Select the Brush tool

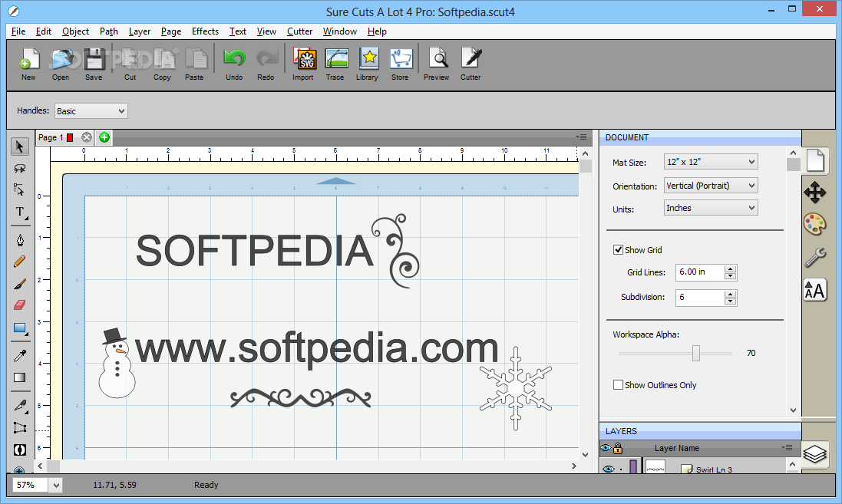[x=19, y=283]
